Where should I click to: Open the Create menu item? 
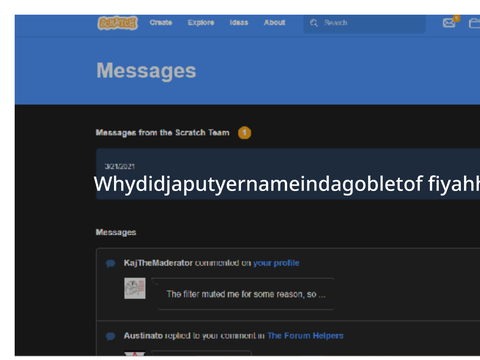coord(161,23)
